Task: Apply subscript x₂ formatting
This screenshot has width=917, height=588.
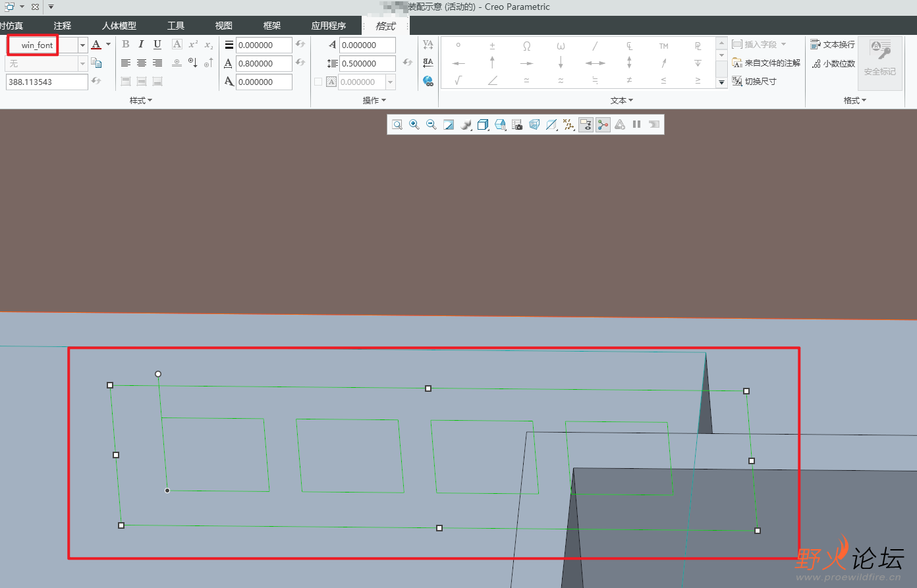Action: 208,44
